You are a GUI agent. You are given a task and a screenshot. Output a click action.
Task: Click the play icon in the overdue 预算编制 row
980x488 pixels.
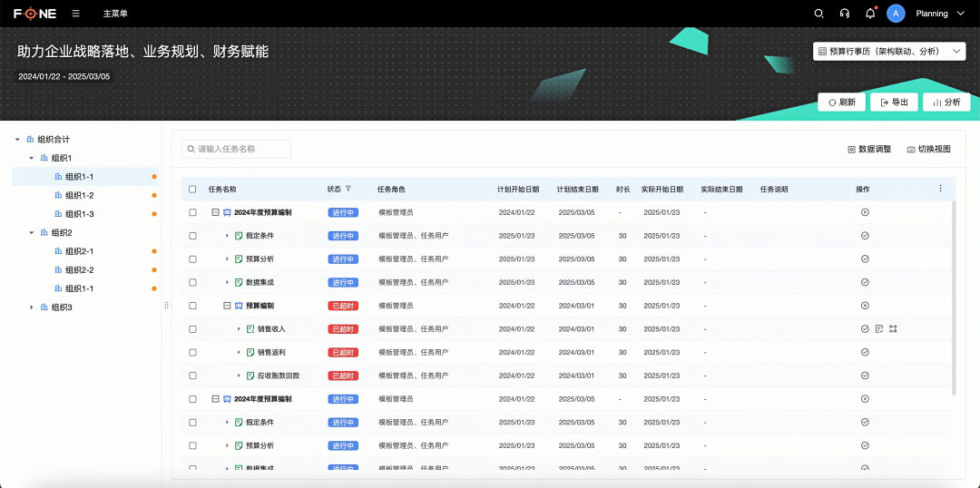pos(865,306)
